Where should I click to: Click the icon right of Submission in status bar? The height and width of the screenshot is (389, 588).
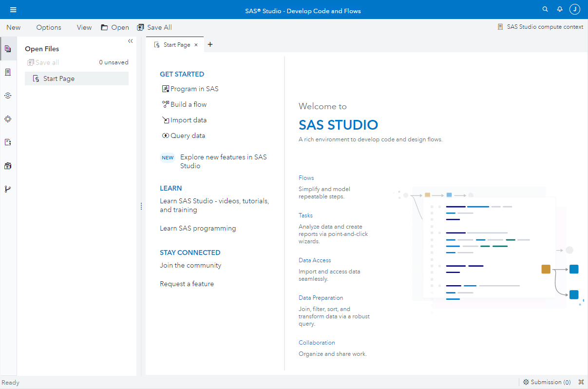pyautogui.click(x=581, y=382)
